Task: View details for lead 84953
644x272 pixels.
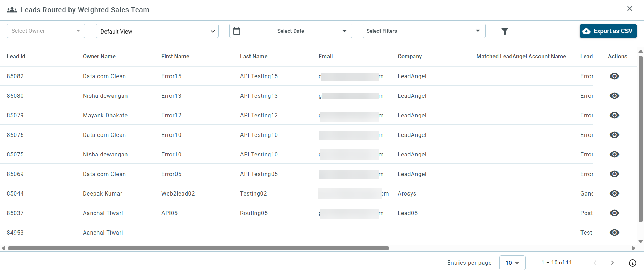Action: click(614, 233)
